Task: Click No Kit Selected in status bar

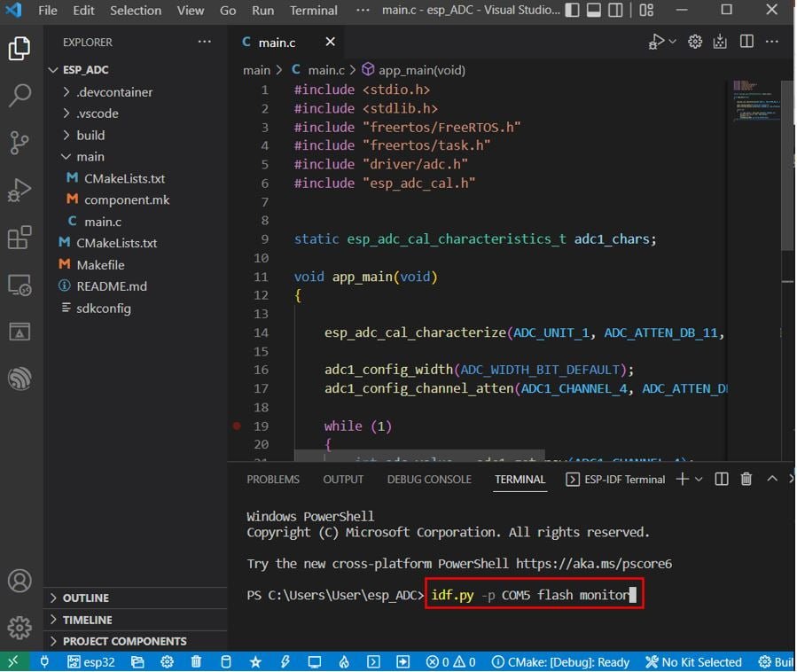Action: pos(694,662)
